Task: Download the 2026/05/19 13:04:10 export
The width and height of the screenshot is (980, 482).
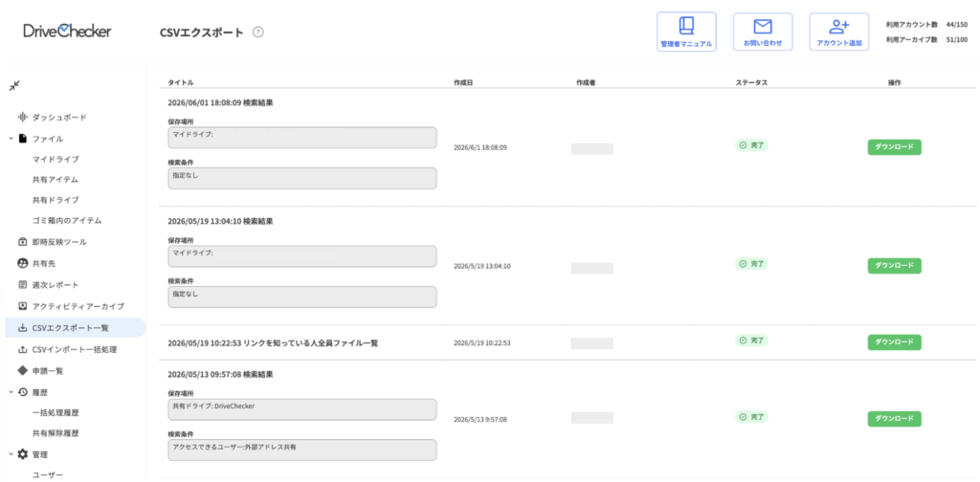Action: click(x=895, y=265)
